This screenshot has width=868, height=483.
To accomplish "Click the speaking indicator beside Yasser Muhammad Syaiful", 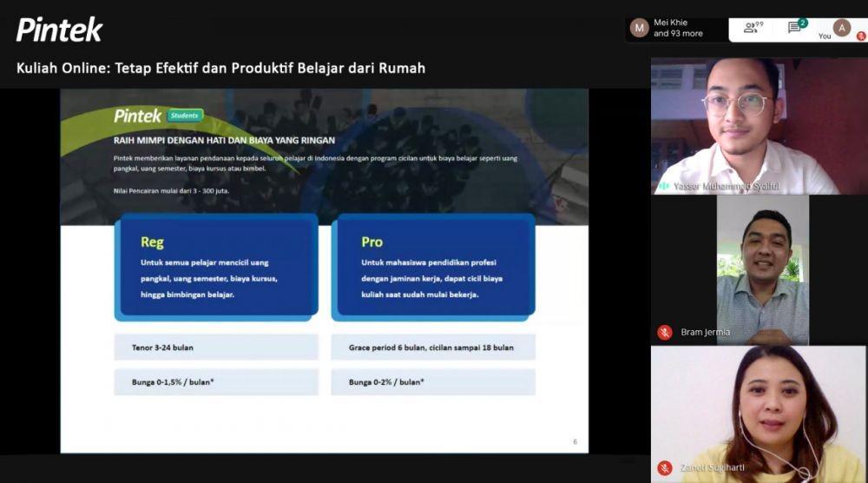I will (x=664, y=186).
